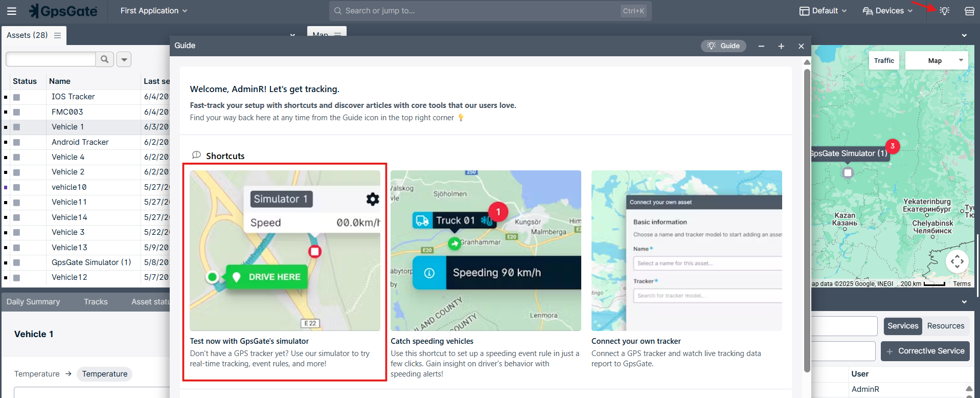Open the First Application dropdown

pyautogui.click(x=154, y=11)
